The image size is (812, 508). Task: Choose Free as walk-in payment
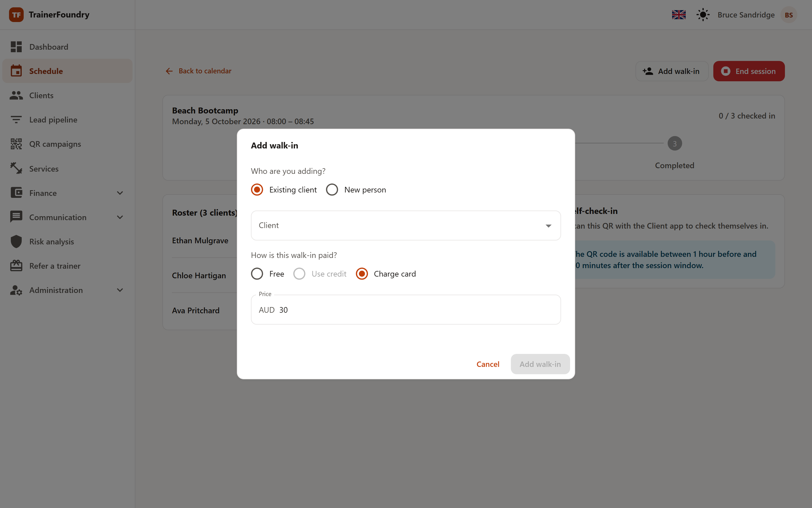tap(257, 274)
